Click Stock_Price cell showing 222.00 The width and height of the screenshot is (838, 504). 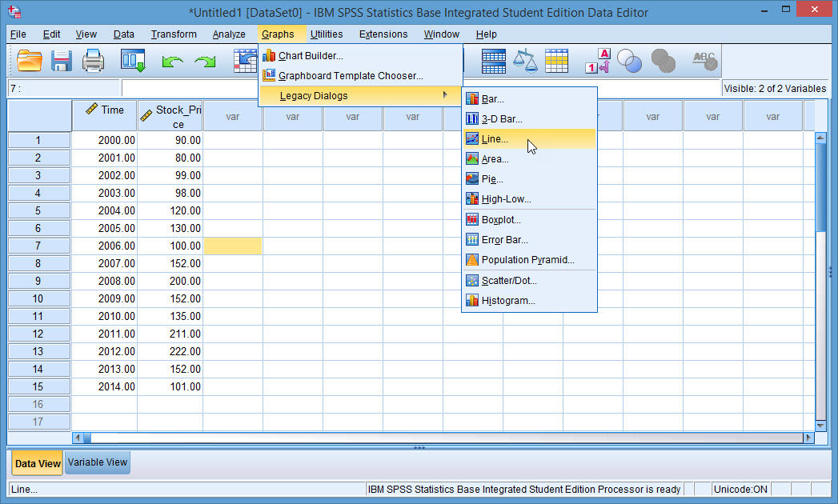point(170,351)
